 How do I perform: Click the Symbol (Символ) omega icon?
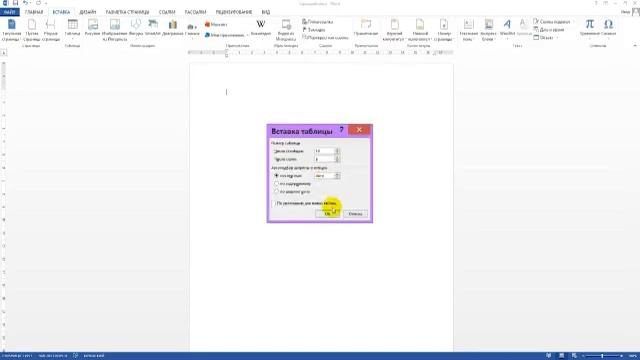coord(608,24)
